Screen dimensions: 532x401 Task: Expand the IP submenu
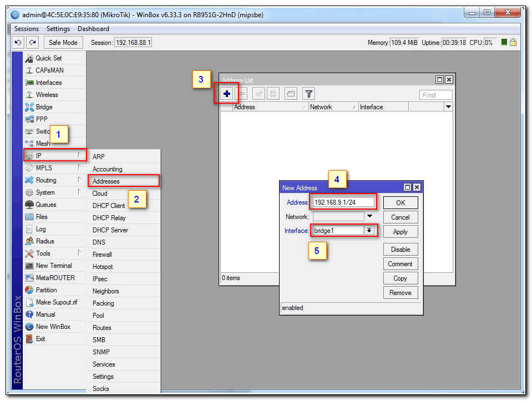coord(54,155)
